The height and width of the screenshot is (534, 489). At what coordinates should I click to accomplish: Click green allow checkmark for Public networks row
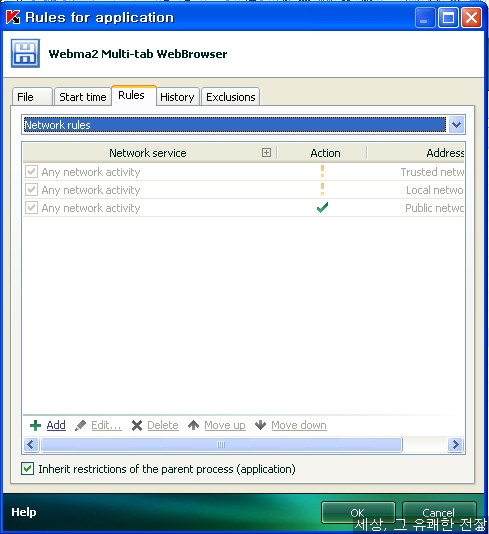pos(322,207)
